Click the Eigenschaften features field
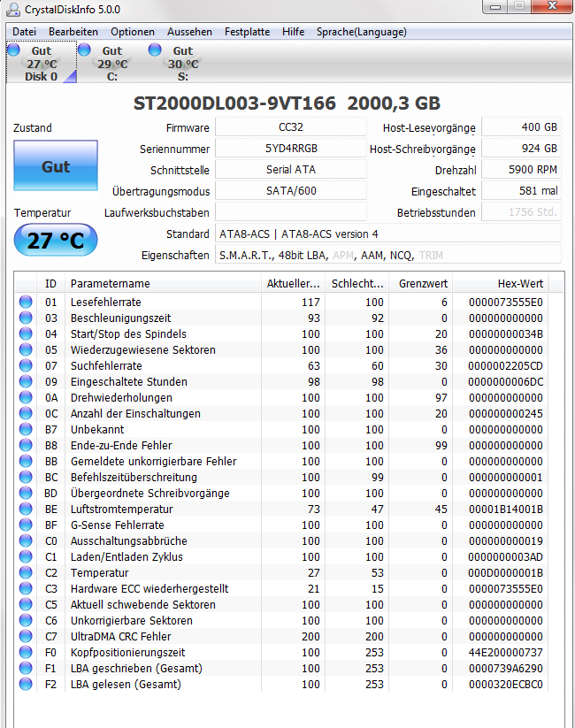575x728 pixels. click(x=387, y=255)
